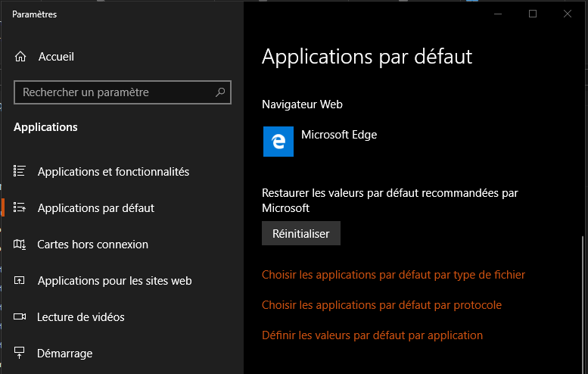Click the Applications et fonctionnalités list icon
The width and height of the screenshot is (588, 374).
click(x=20, y=172)
